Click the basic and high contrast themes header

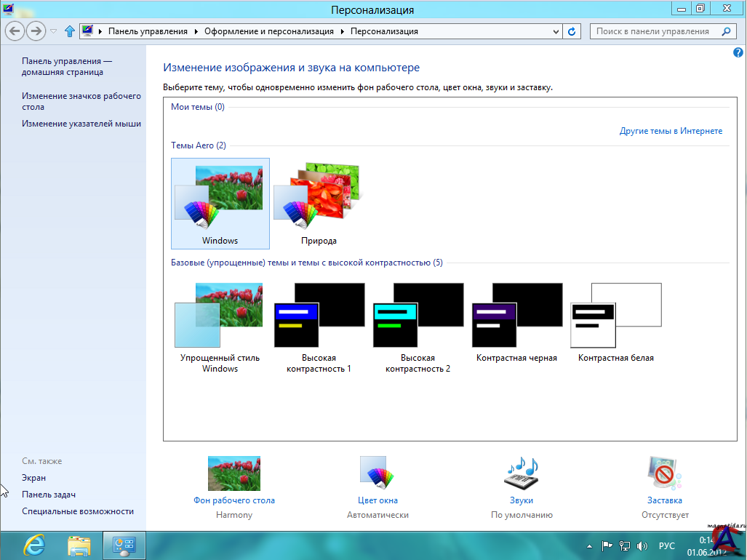click(307, 263)
